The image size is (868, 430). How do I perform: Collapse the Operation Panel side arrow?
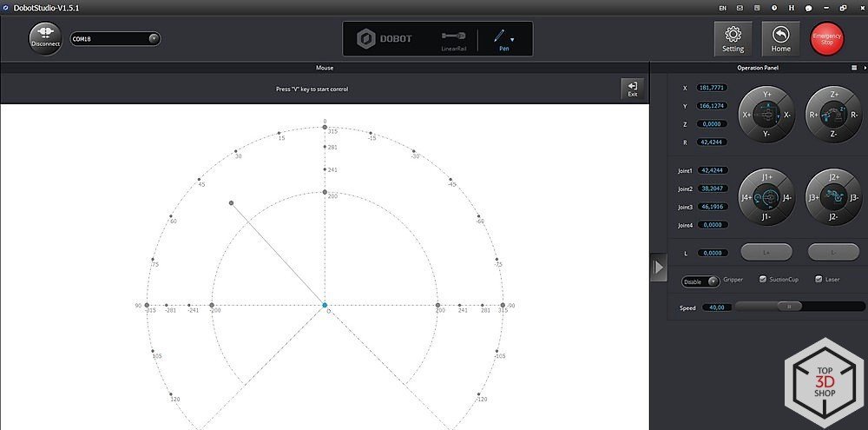[658, 267]
